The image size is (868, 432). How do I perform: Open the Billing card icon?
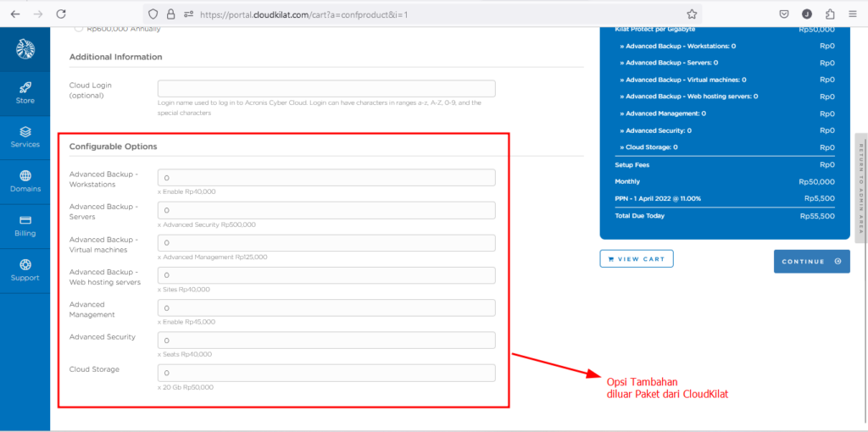[x=25, y=225]
